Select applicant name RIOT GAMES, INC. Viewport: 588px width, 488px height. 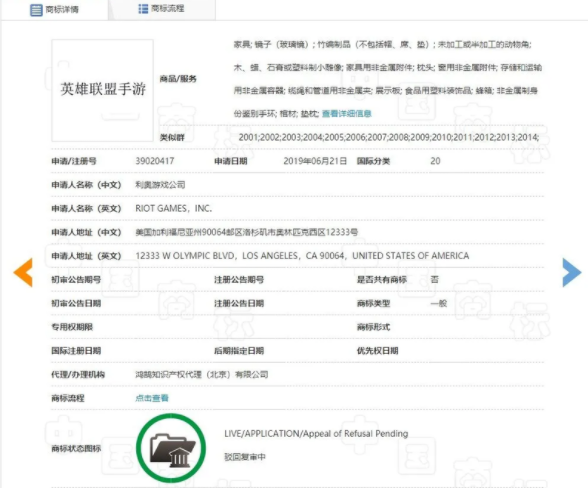coord(174,208)
